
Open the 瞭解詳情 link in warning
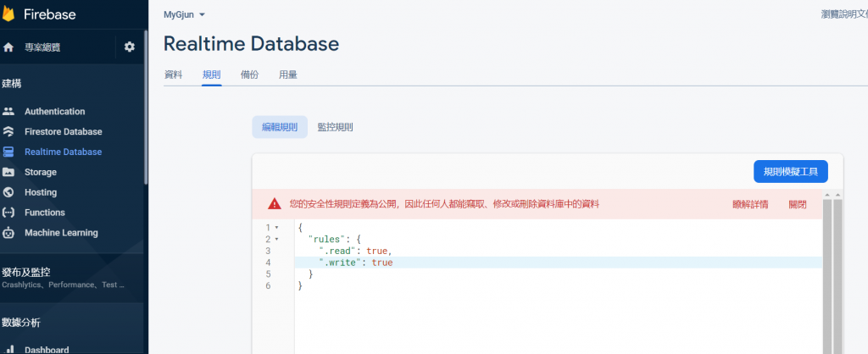[750, 204]
